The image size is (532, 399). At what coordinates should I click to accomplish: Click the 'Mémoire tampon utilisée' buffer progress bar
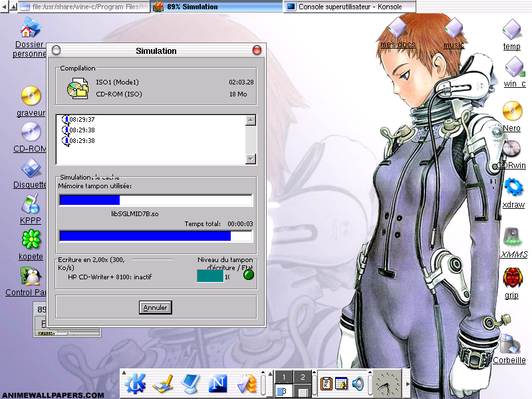tap(156, 200)
